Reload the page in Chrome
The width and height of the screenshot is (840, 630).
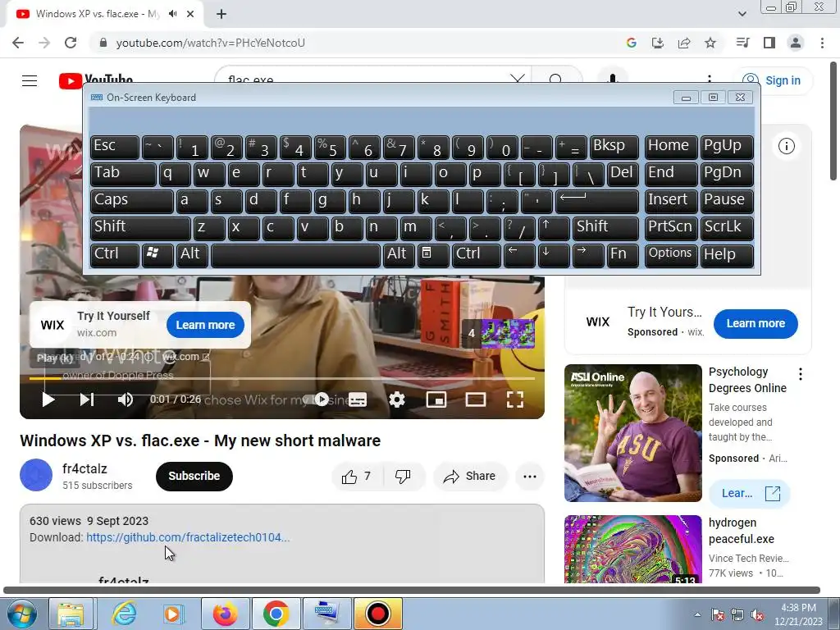71,43
